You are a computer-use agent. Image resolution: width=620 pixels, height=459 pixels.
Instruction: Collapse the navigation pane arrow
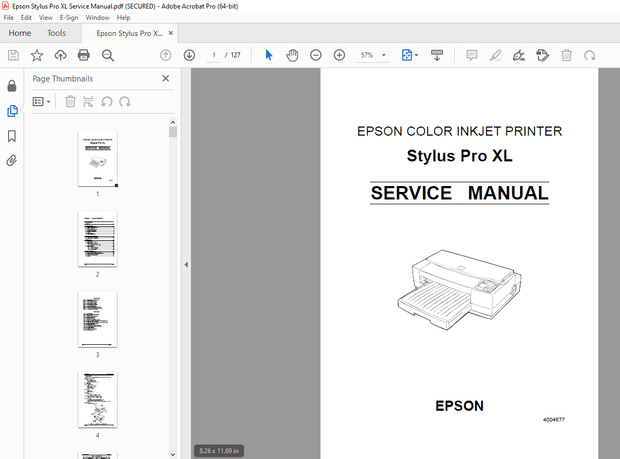pyautogui.click(x=186, y=264)
